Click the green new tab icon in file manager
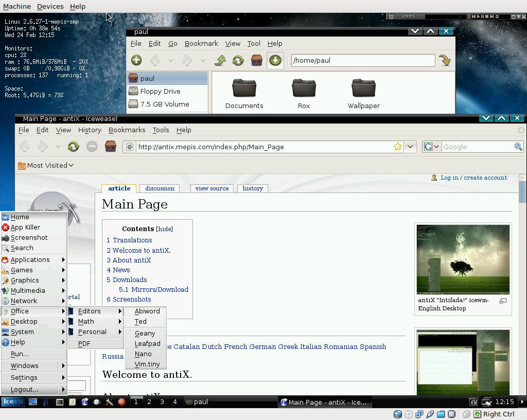 pyautogui.click(x=136, y=60)
